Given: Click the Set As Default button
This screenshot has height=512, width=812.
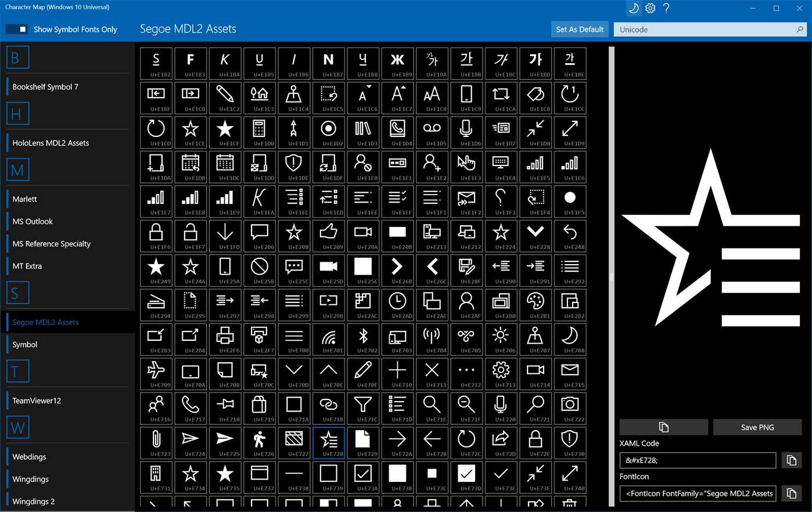Looking at the screenshot, I should (x=580, y=29).
